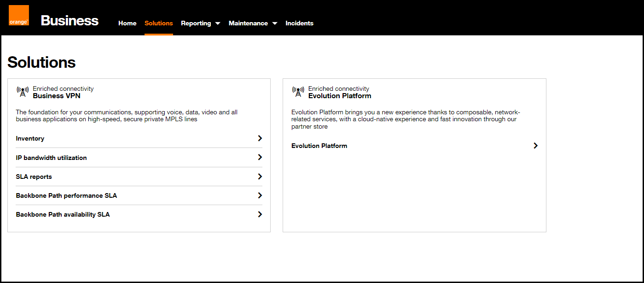The height and width of the screenshot is (283, 644).
Task: Click the Evolution Platform row chevron arrow
Action: point(535,146)
